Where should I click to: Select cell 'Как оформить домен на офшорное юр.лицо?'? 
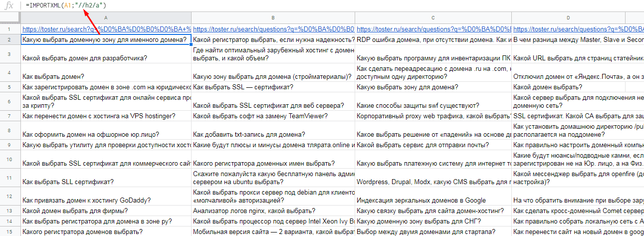106,131
